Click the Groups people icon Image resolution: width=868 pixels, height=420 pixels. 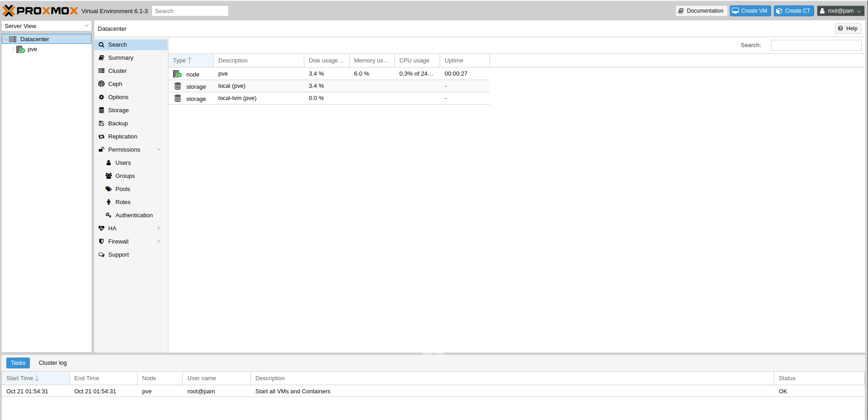(109, 176)
